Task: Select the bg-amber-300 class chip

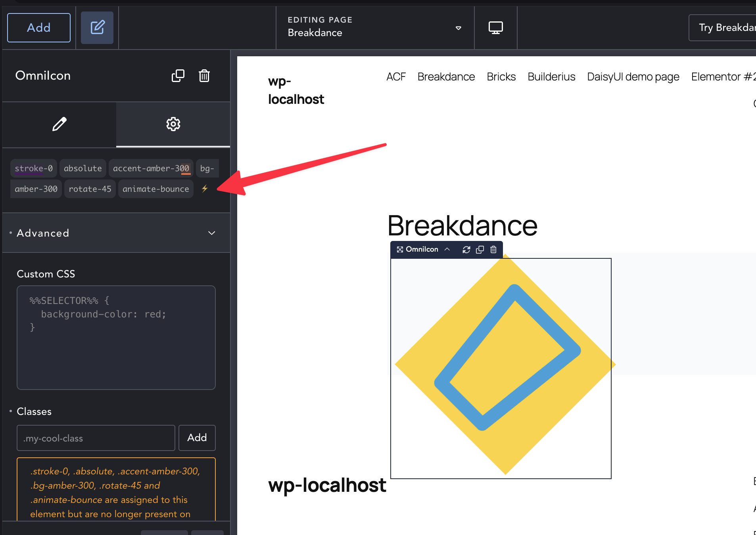Action: [x=36, y=189]
